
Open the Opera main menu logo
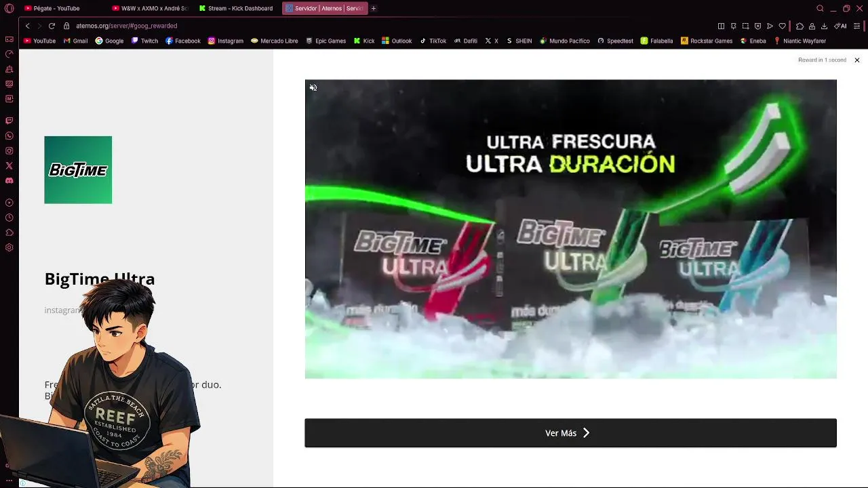(x=9, y=8)
